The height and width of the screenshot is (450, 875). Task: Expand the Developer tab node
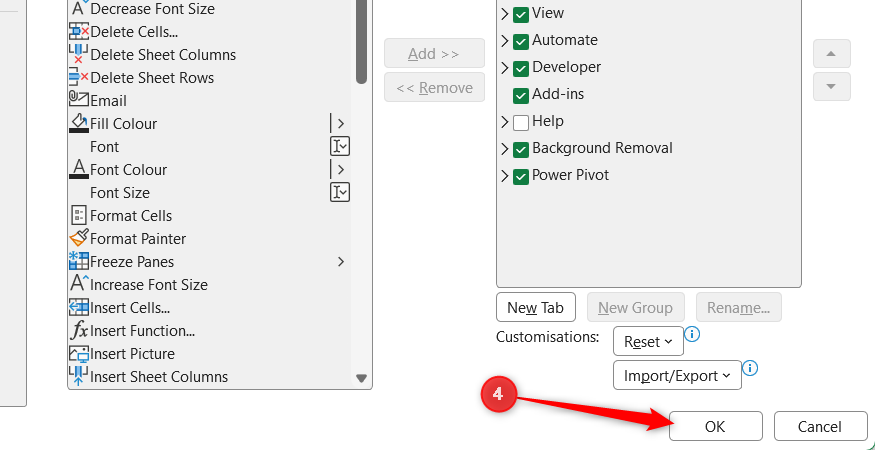[x=504, y=68]
